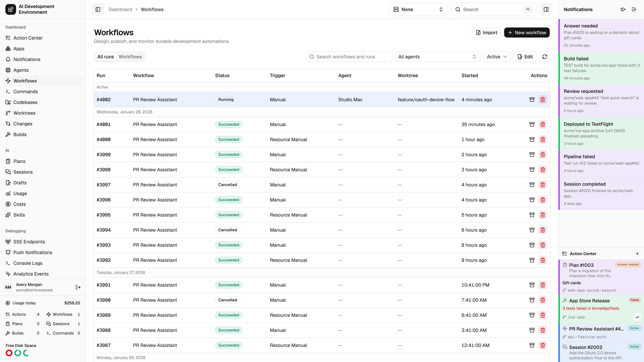Open Codebases in the sidebar
644x362 pixels.
43,102
